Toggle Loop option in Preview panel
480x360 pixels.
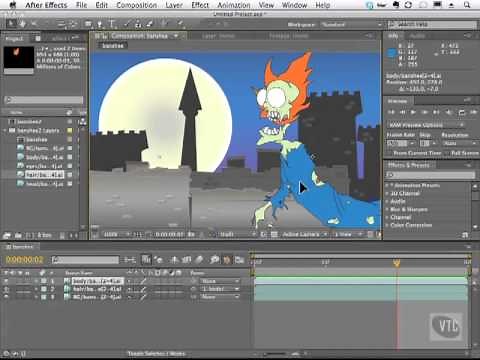click(461, 112)
